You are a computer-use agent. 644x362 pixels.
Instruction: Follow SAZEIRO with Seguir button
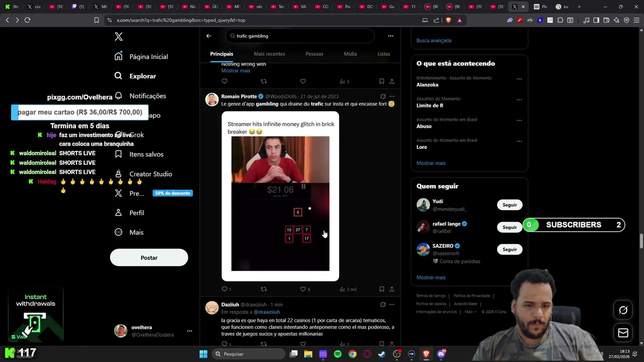510,249
